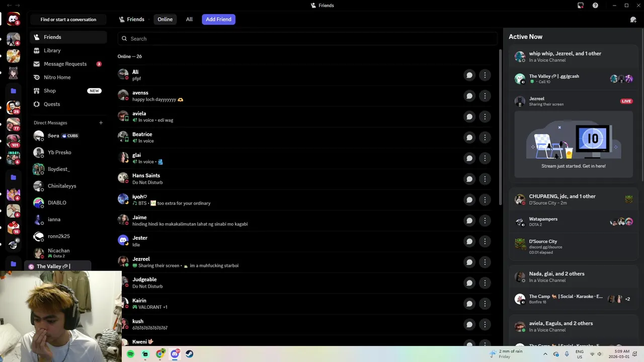Open the Friends page in sidebar
Image resolution: width=644 pixels, height=362 pixels.
tap(68, 37)
